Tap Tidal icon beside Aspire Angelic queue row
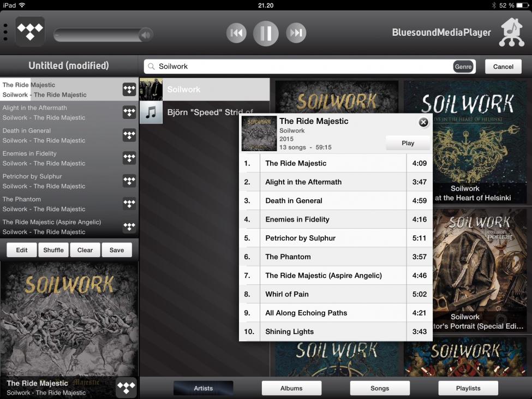The width and height of the screenshot is (532, 399). [x=129, y=227]
